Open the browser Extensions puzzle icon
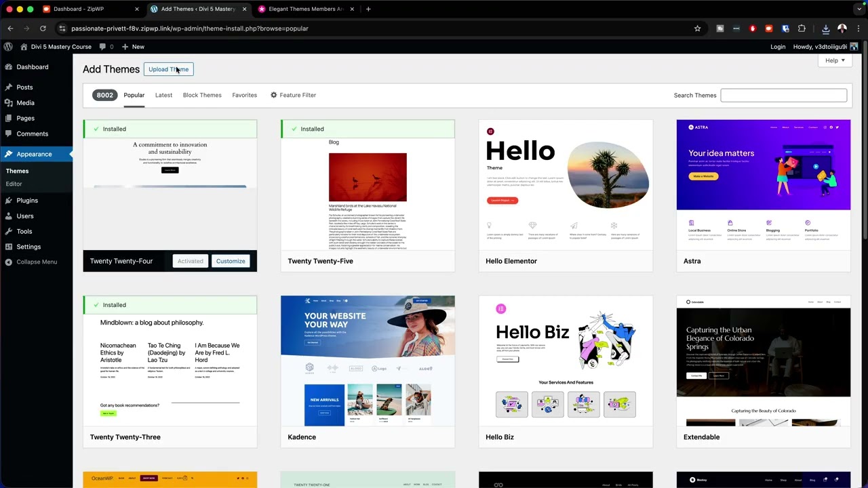The height and width of the screenshot is (488, 868). pos(802,28)
